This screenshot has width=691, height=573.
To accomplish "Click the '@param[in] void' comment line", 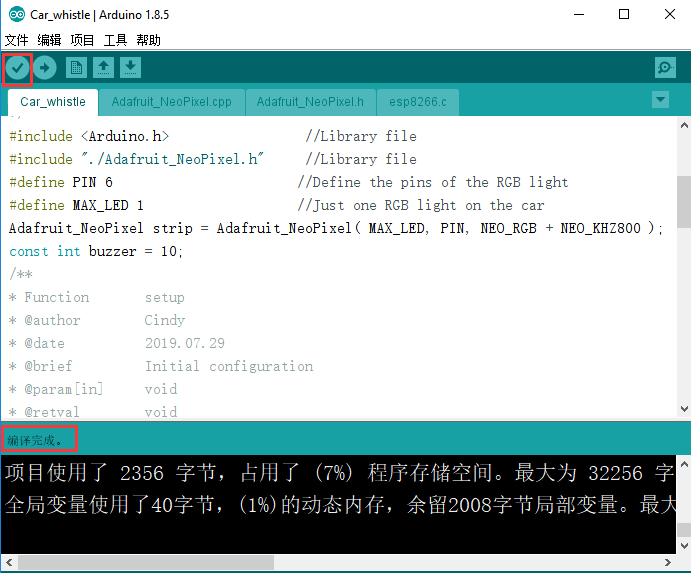I will coord(93,389).
